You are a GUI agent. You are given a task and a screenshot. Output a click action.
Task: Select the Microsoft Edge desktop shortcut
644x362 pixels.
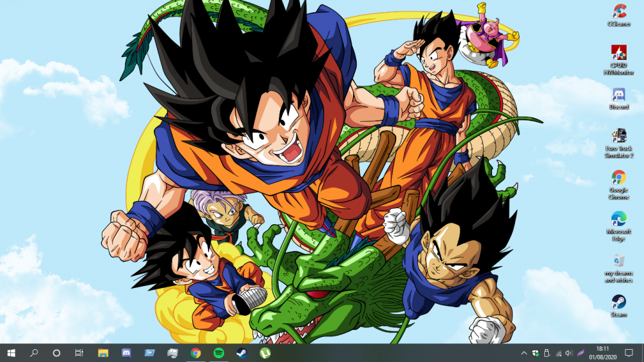pos(618,226)
